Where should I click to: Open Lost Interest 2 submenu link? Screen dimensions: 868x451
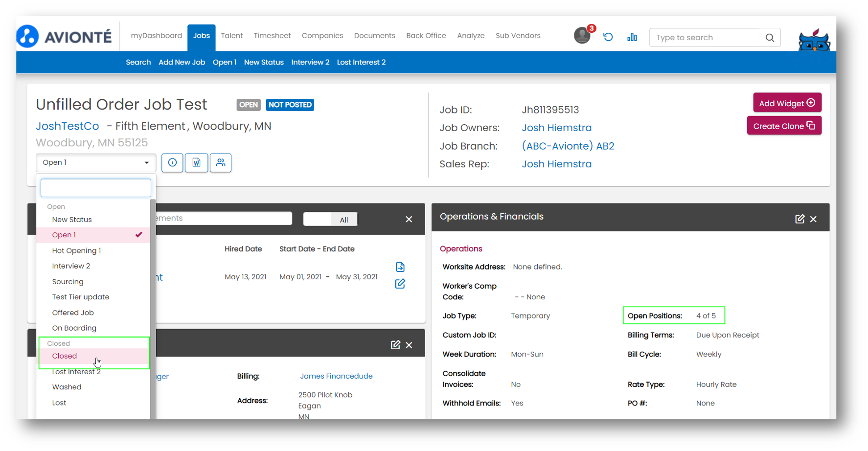point(361,62)
